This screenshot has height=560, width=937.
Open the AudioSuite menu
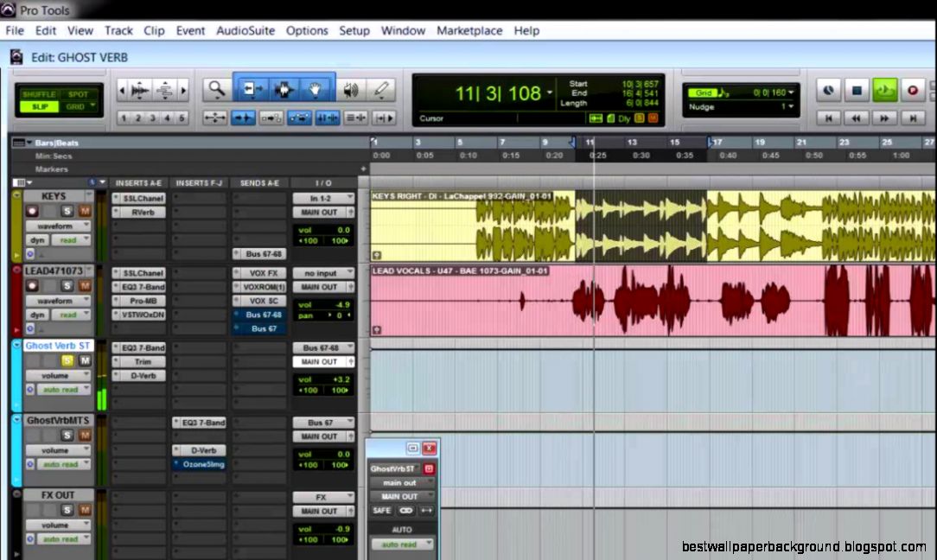point(245,30)
